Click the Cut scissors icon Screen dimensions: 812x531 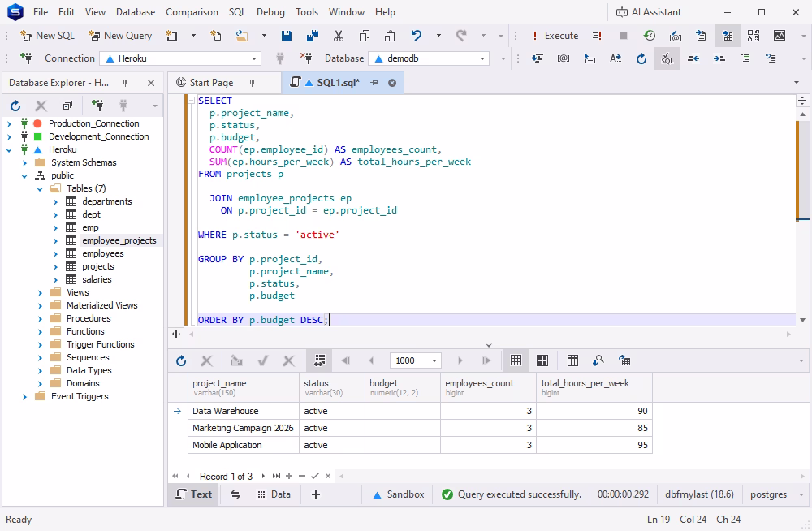pyautogui.click(x=338, y=36)
